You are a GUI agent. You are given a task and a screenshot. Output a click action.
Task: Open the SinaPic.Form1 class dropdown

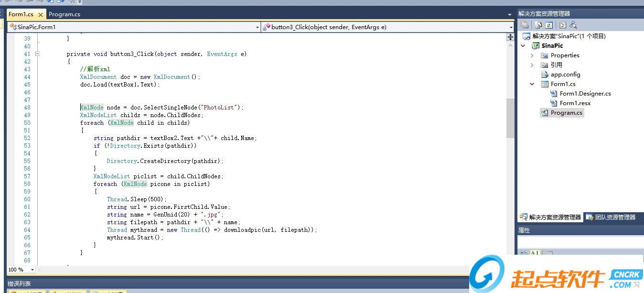pos(258,27)
